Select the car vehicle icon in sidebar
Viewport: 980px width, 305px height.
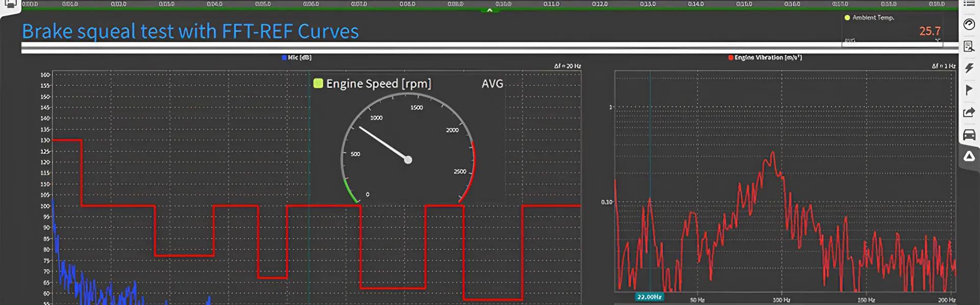click(969, 135)
